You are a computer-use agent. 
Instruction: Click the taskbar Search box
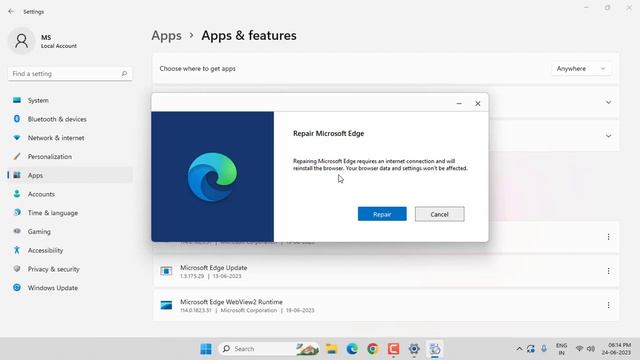[x=269, y=349]
